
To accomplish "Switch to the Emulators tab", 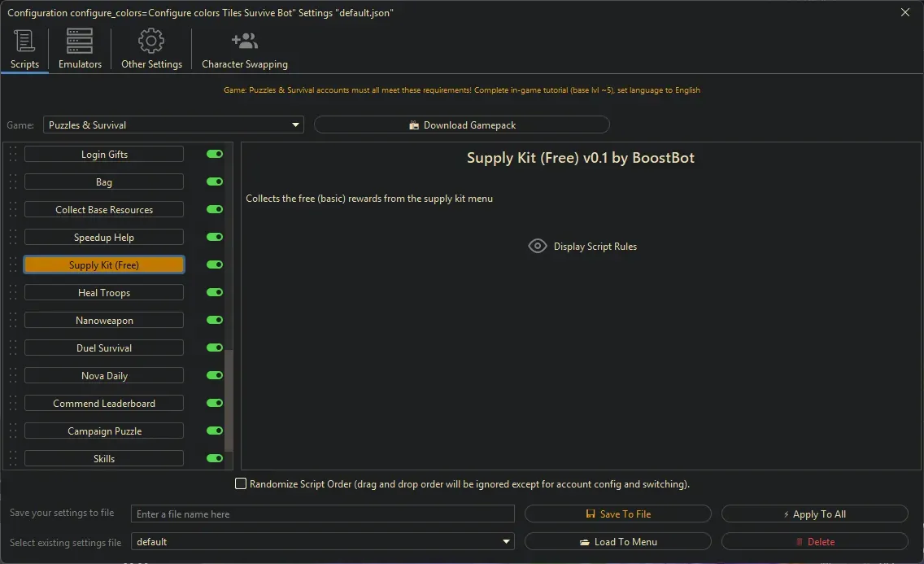I will click(79, 49).
